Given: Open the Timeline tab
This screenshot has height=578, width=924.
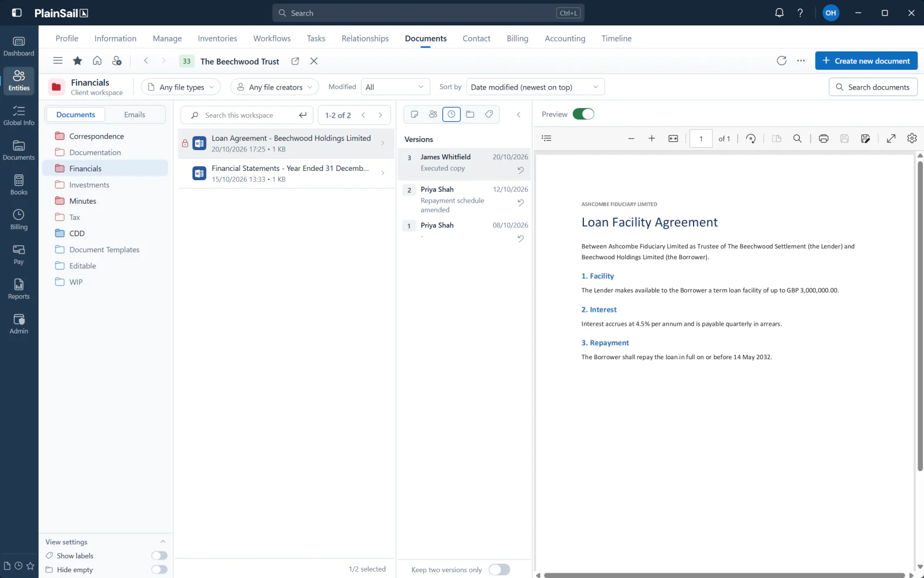Looking at the screenshot, I should tap(616, 39).
